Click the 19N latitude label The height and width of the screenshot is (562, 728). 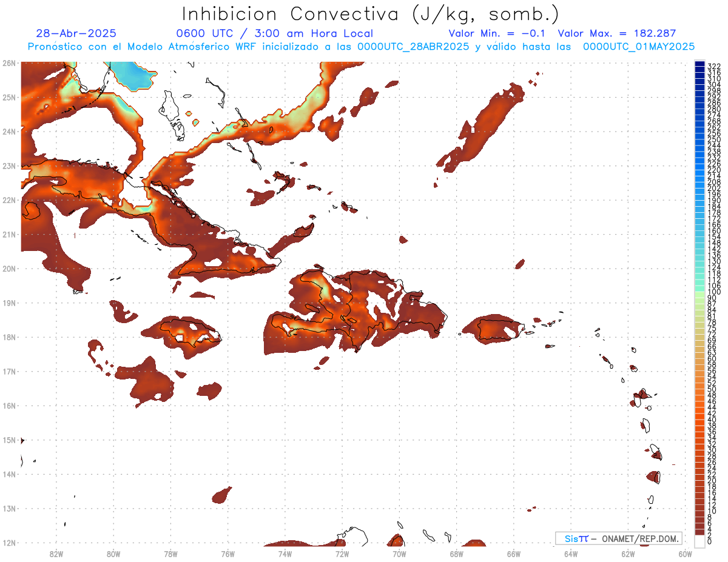pos(8,303)
